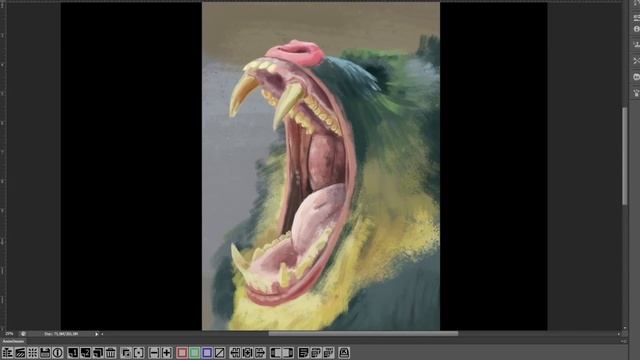Screen dimensions: 640x360
Task: Click the vertical scrollbar thumb at the right
Action: tap(625, 156)
